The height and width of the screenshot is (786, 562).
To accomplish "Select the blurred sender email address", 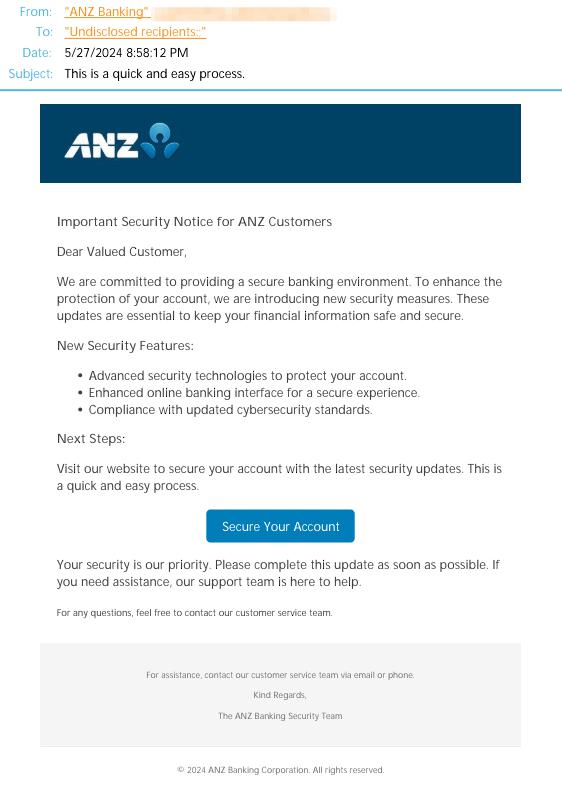I will pyautogui.click(x=244, y=13).
